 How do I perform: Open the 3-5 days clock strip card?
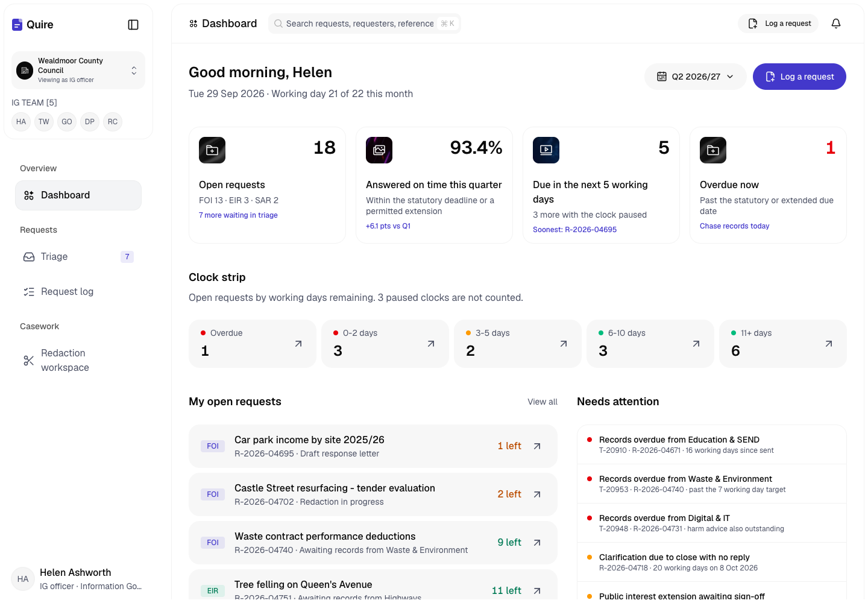[x=518, y=344]
